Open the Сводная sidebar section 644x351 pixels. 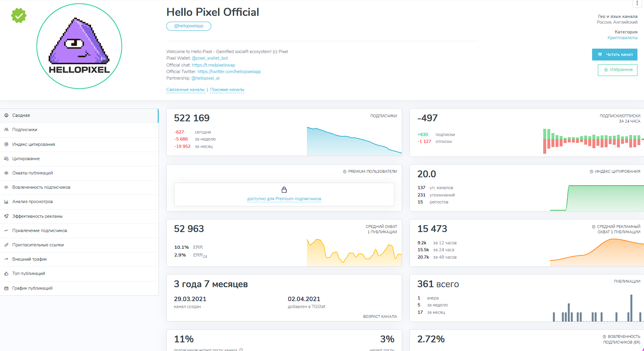79,116
